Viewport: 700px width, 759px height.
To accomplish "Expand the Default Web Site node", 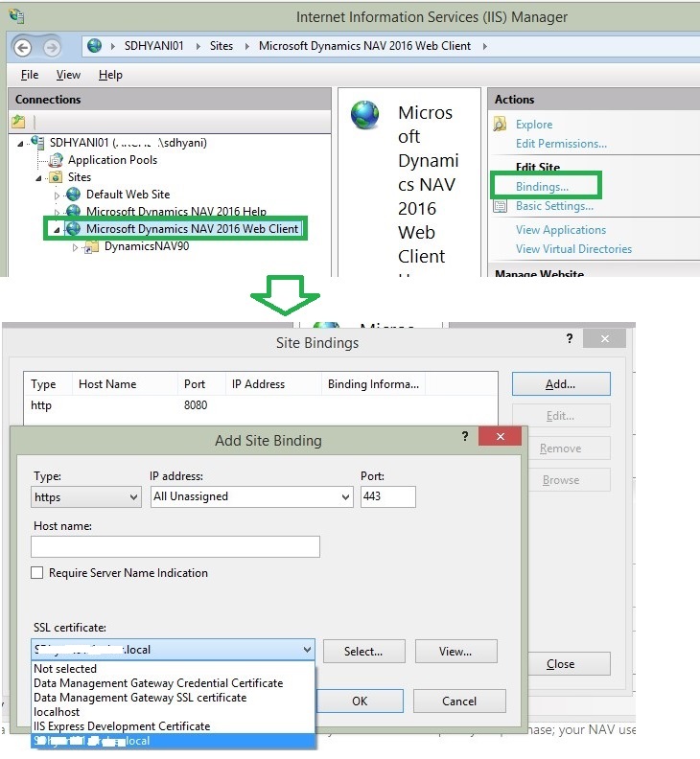I will [57, 195].
